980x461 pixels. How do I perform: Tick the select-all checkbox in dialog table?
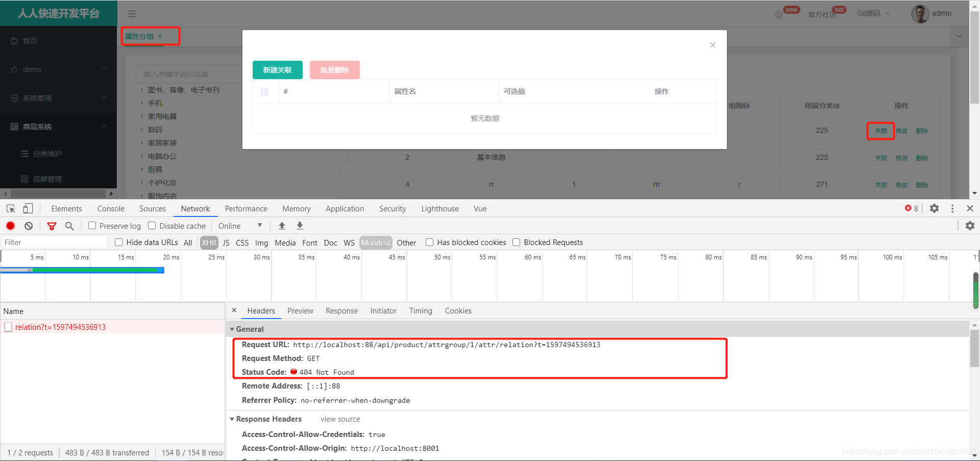[264, 92]
